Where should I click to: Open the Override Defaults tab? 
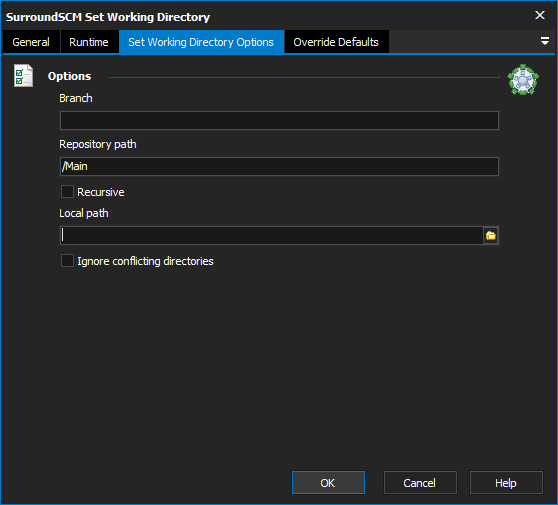[x=336, y=42]
